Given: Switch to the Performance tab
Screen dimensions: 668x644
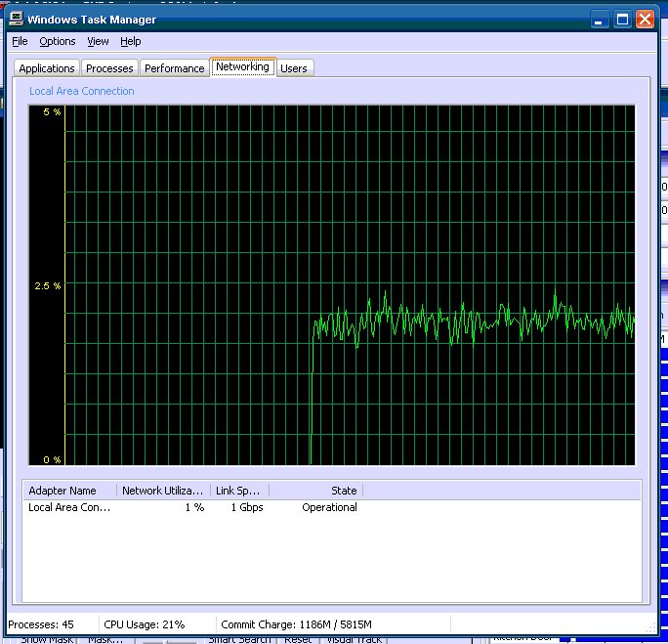Looking at the screenshot, I should 174,68.
